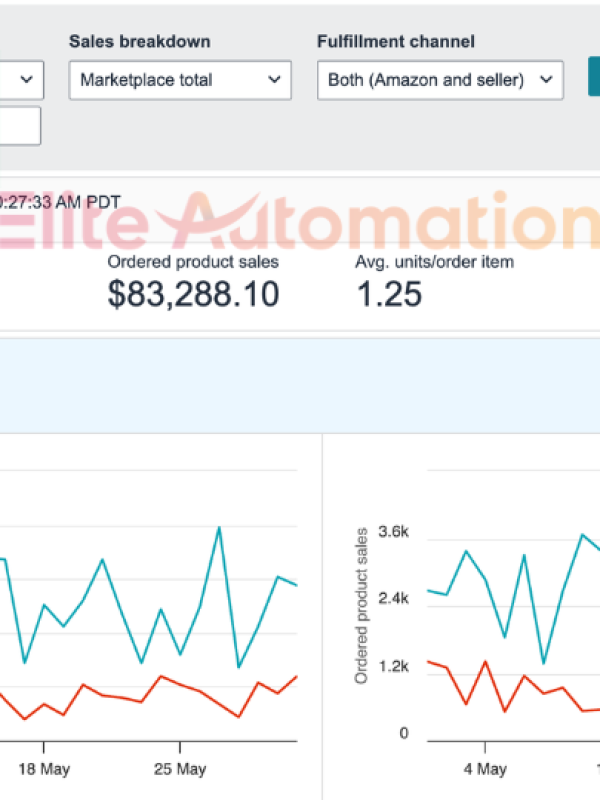Click the teal button beside Fulfillment channel
This screenshot has height=800, width=600.
pyautogui.click(x=594, y=77)
